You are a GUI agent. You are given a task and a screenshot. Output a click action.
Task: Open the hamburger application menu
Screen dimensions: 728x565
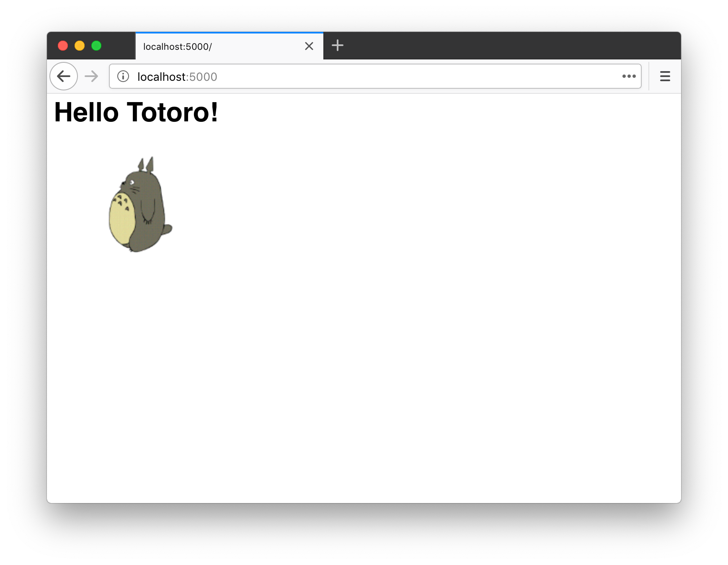tap(665, 76)
